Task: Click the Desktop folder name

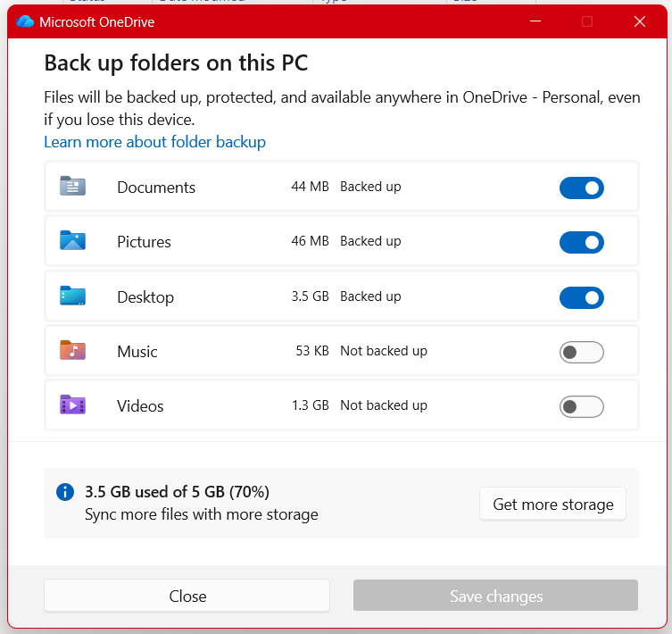Action: (x=145, y=297)
